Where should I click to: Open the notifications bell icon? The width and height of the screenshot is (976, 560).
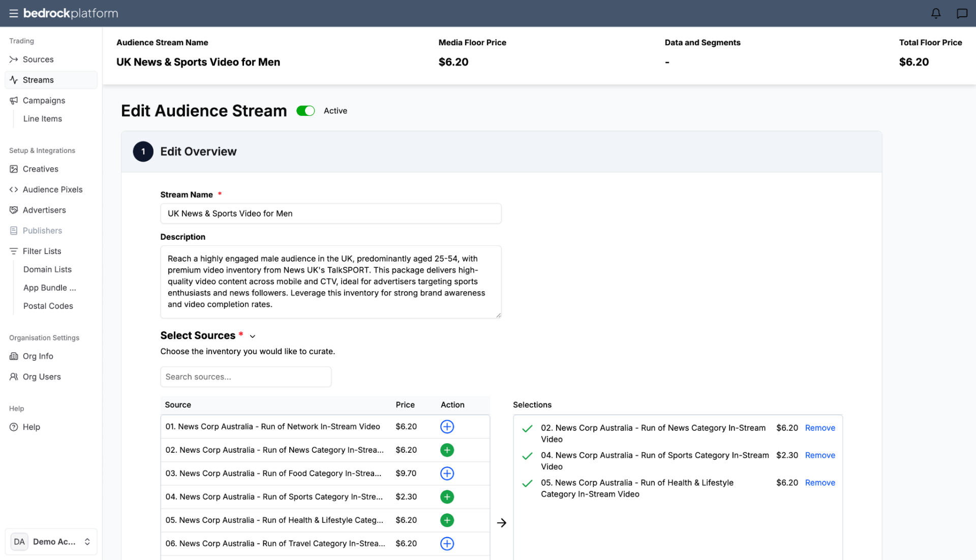936,13
